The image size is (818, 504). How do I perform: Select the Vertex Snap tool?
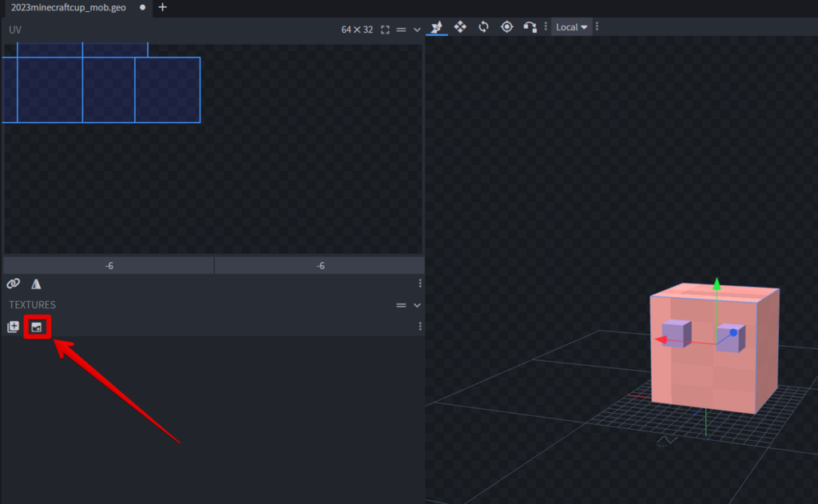pos(530,27)
